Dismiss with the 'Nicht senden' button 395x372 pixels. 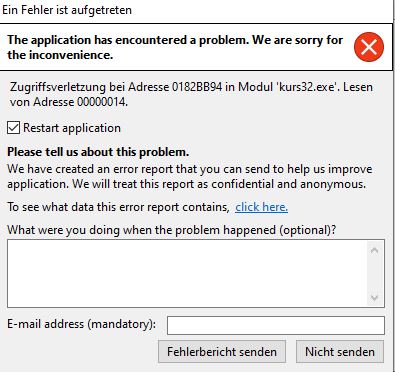tap(340, 351)
